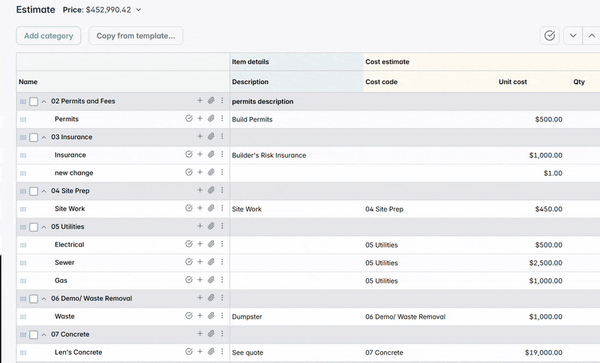Collapse all rows with up chevron button
Image resolution: width=600 pixels, height=363 pixels.
[x=591, y=36]
